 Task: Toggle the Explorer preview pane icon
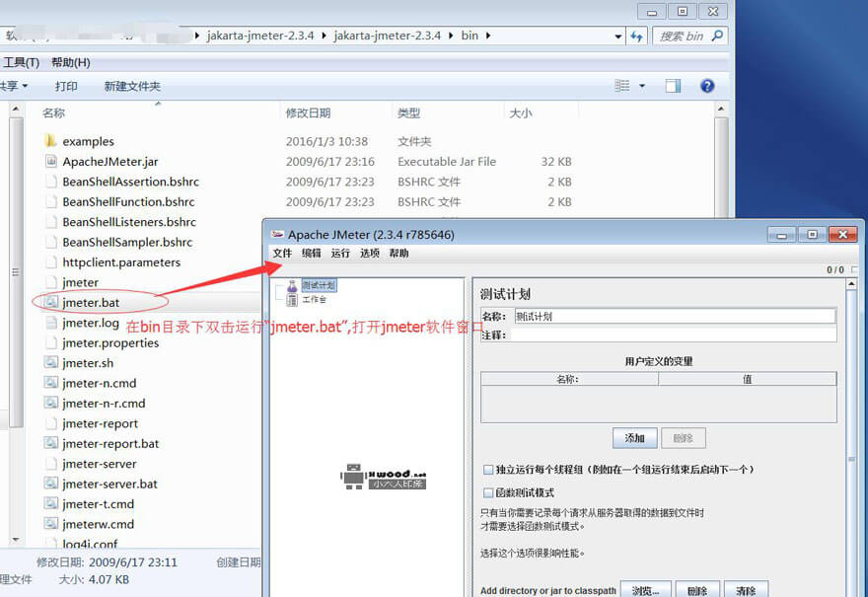pyautogui.click(x=673, y=86)
